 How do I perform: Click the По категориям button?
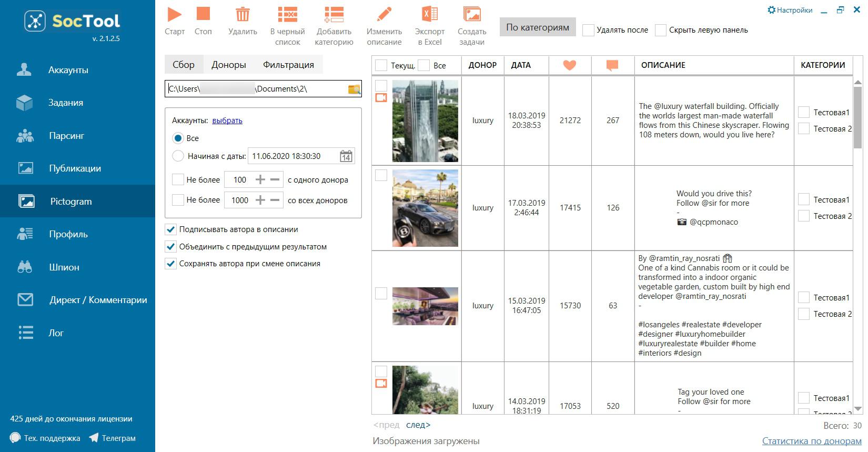tap(538, 27)
